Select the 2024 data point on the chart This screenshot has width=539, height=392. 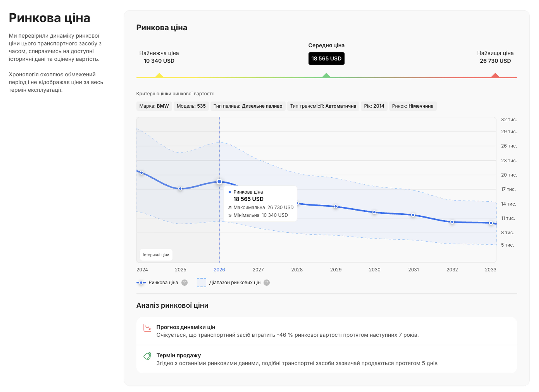point(141,173)
